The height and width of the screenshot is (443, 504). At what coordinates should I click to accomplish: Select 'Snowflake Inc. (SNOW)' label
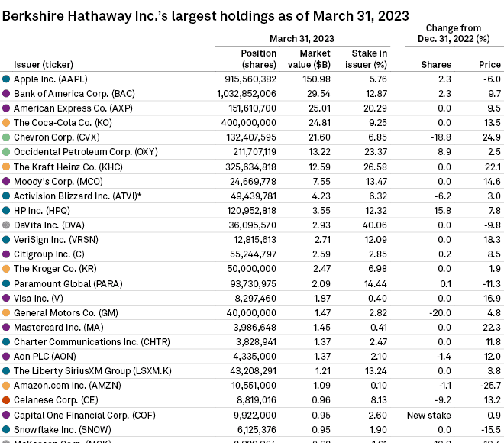63,430
